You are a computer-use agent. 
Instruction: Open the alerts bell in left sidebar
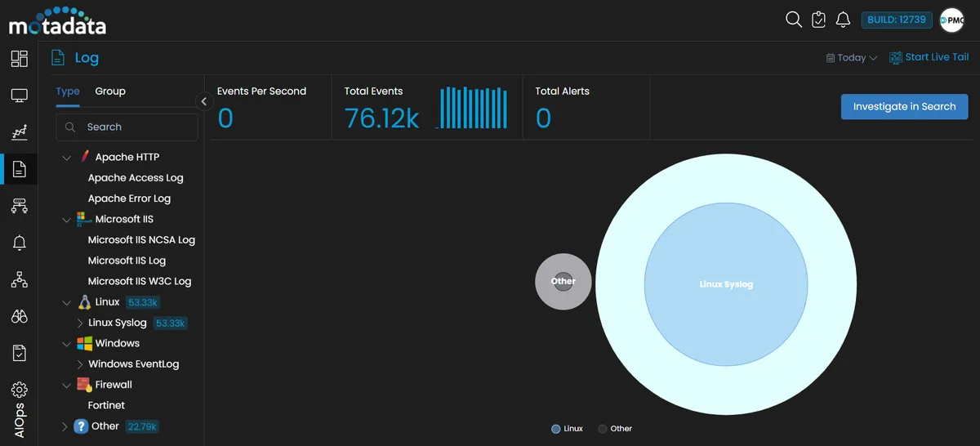tap(20, 243)
